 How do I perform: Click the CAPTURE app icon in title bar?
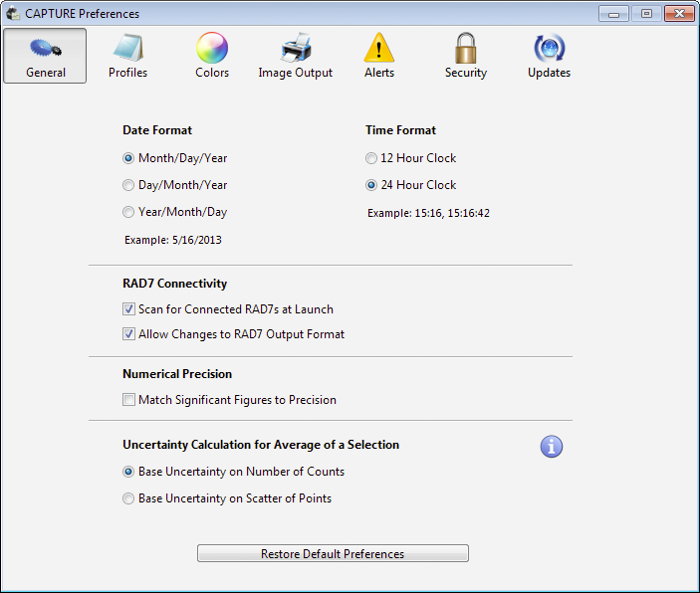click(x=13, y=13)
